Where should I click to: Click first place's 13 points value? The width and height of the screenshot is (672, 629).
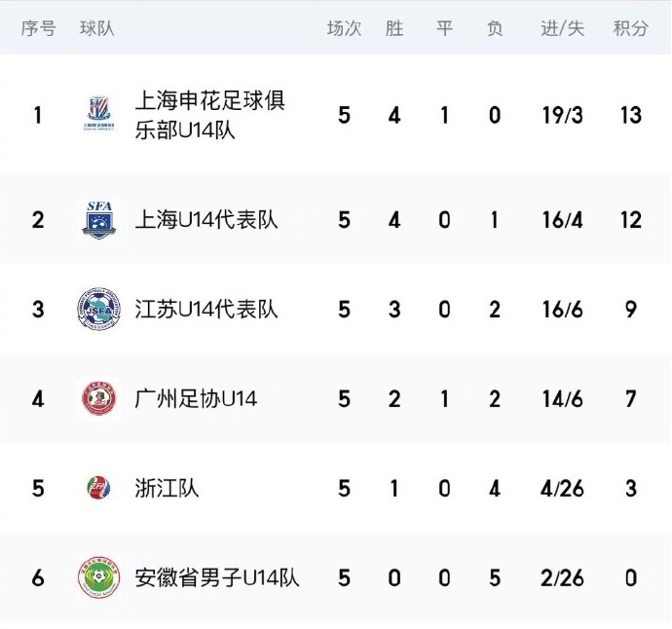631,115
